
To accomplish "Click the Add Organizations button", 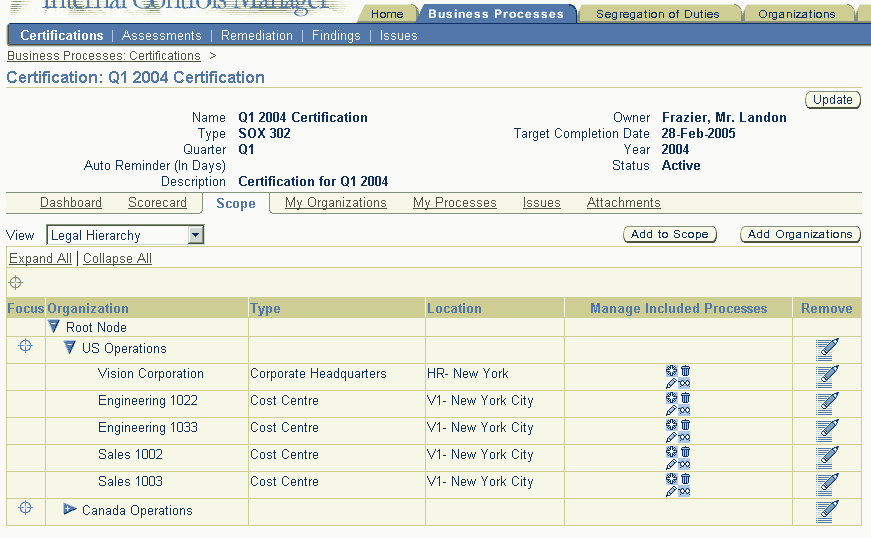I will pos(800,234).
